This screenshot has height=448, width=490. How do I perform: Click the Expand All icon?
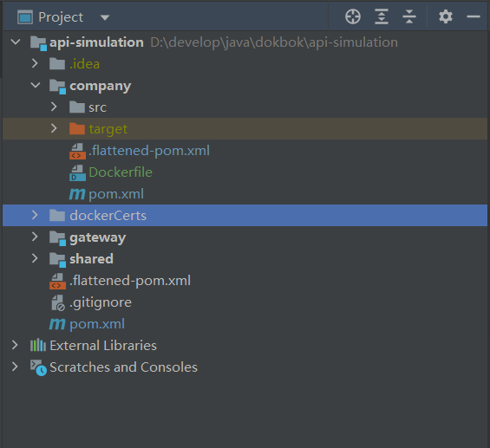point(382,16)
